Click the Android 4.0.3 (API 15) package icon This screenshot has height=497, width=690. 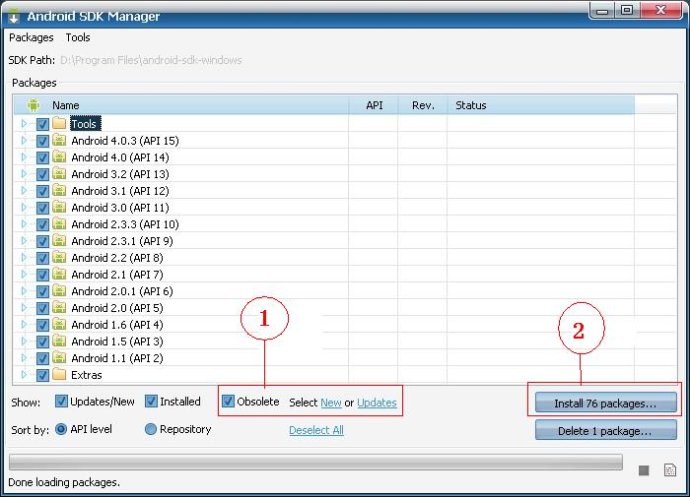click(59, 140)
